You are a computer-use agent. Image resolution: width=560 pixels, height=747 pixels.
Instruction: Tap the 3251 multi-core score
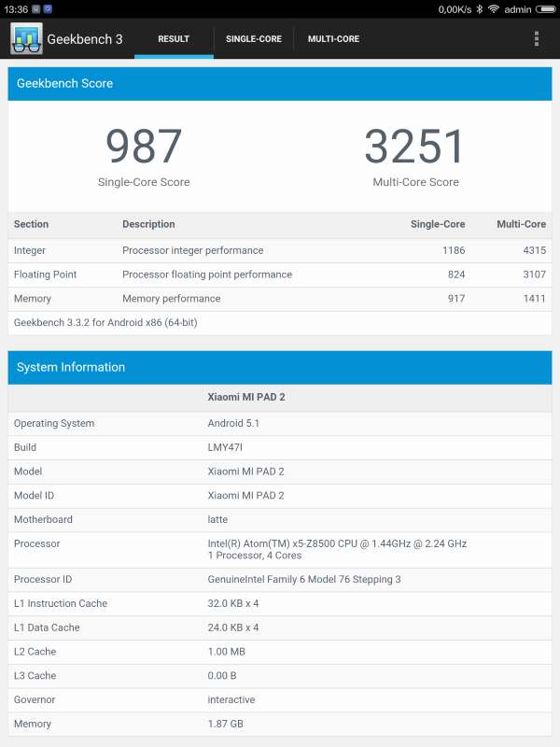click(415, 147)
